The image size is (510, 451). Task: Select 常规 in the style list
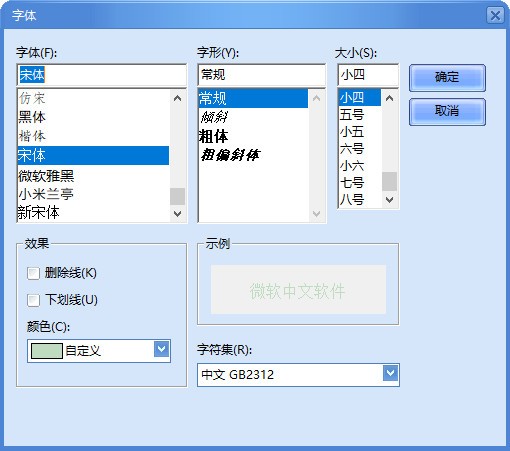click(x=253, y=98)
